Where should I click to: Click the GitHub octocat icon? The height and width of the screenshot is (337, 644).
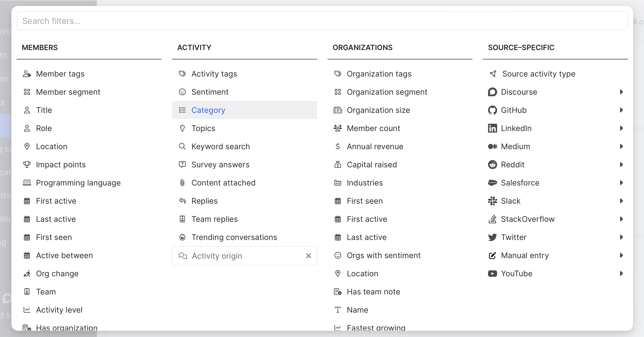click(x=492, y=110)
